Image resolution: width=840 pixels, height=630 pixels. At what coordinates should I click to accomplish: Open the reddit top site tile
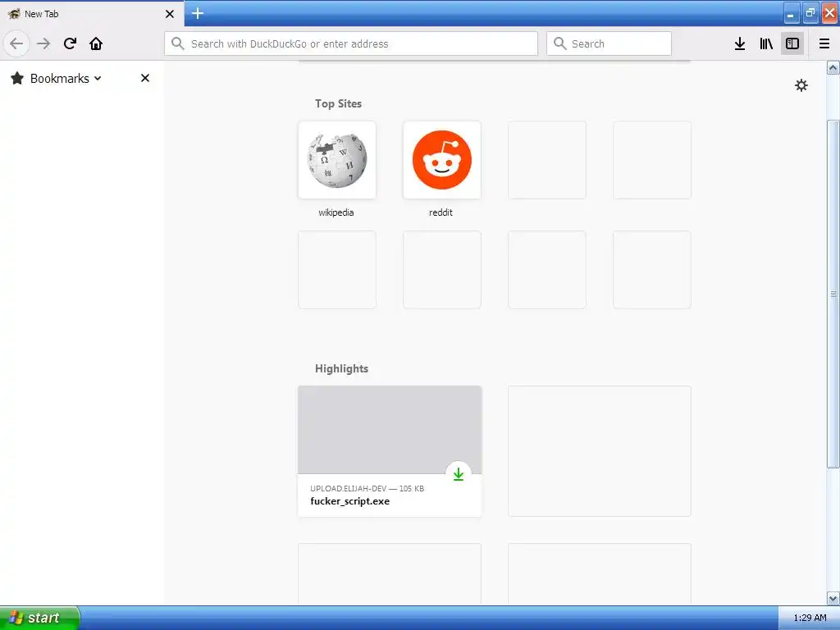[x=442, y=160]
